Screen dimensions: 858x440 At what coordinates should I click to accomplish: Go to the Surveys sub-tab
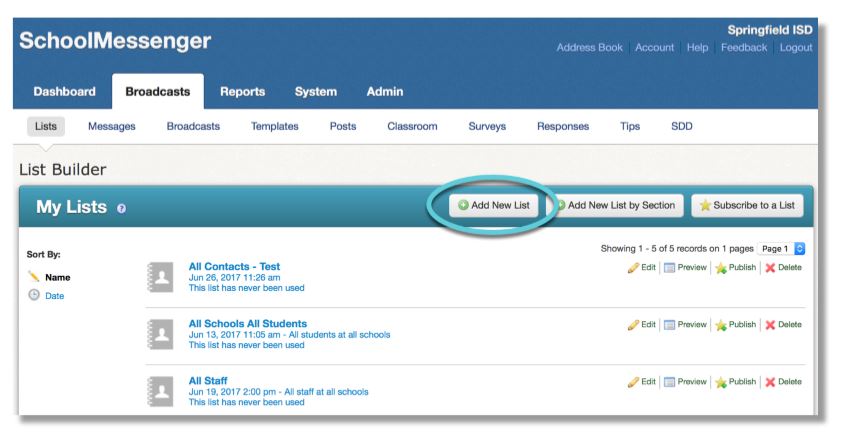pos(487,126)
